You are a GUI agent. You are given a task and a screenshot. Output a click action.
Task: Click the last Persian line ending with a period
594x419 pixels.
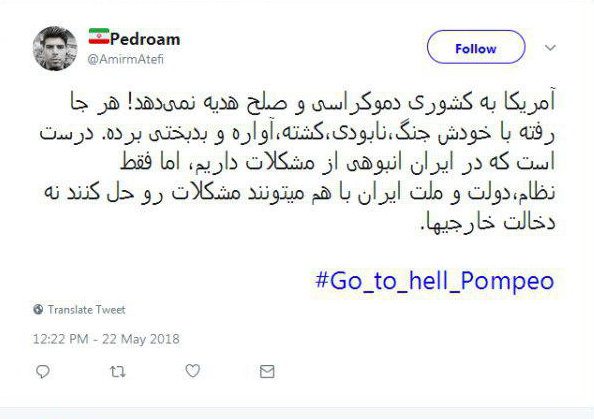[x=488, y=222]
